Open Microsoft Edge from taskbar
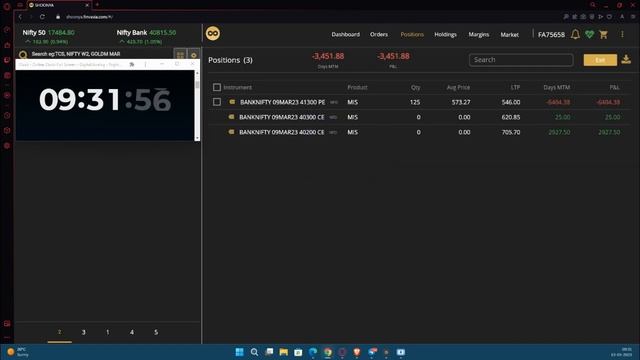Screen dimensions: 640x360 pyautogui.click(x=313, y=352)
